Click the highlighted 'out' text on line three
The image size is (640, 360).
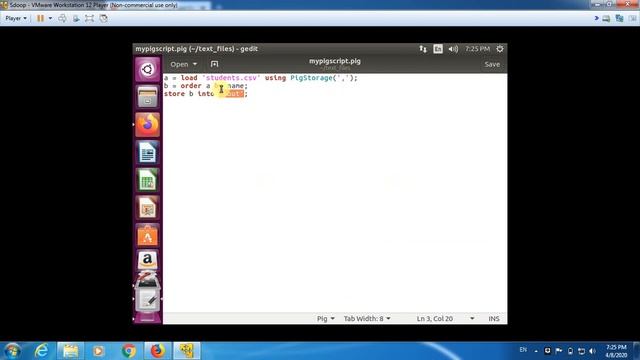pos(234,94)
